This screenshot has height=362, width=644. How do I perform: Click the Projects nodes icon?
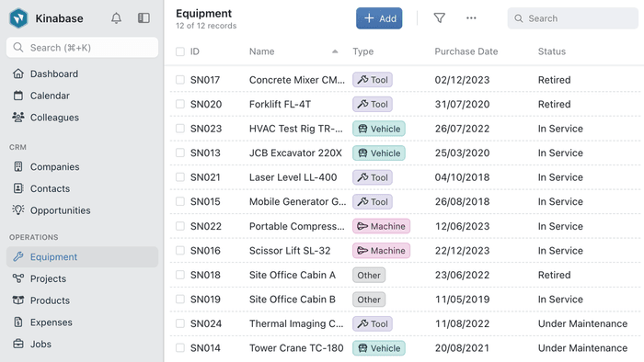(x=18, y=278)
